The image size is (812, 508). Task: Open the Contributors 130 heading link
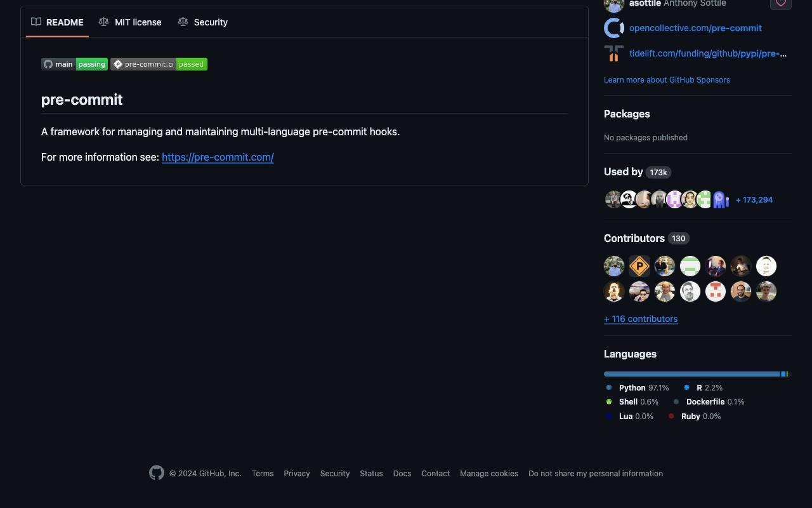(x=646, y=238)
